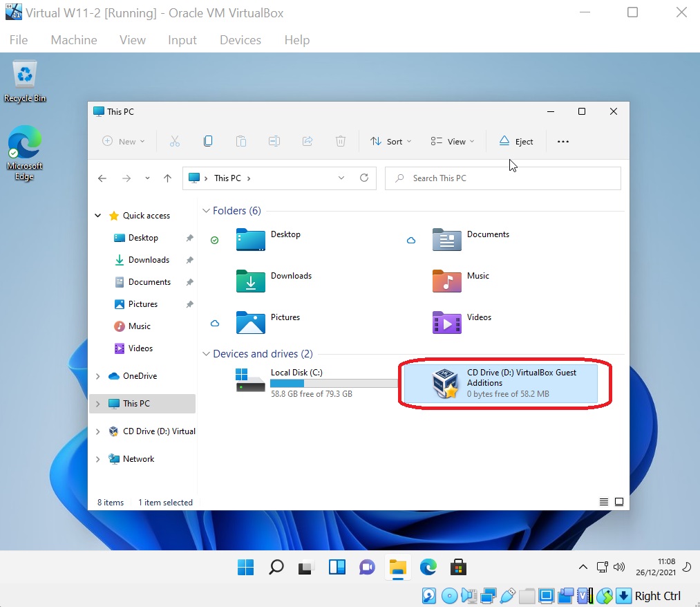Click VirtualBox network indicator icon
Viewport: 700px width, 607px height.
click(489, 596)
